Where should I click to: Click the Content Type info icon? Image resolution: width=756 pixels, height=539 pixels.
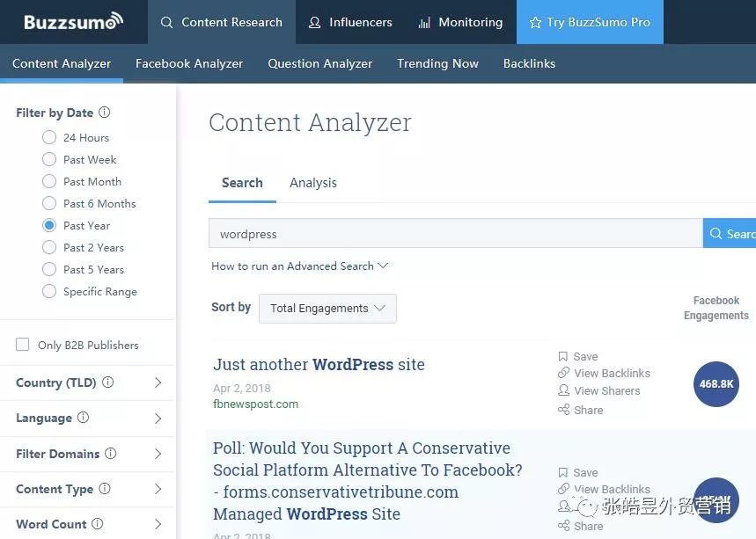tap(105, 489)
